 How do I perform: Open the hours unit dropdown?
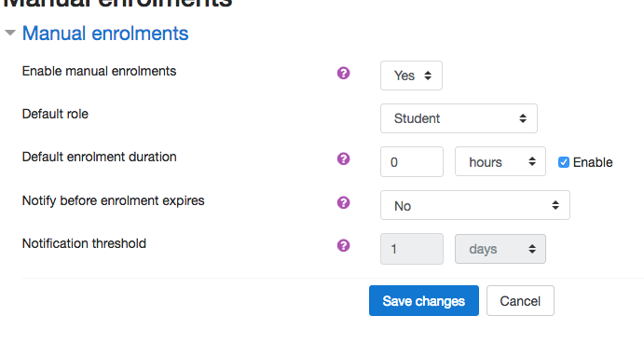(x=500, y=162)
